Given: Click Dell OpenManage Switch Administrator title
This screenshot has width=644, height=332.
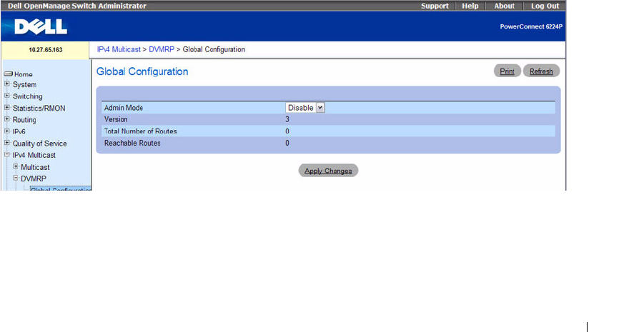Looking at the screenshot, I should (76, 6).
